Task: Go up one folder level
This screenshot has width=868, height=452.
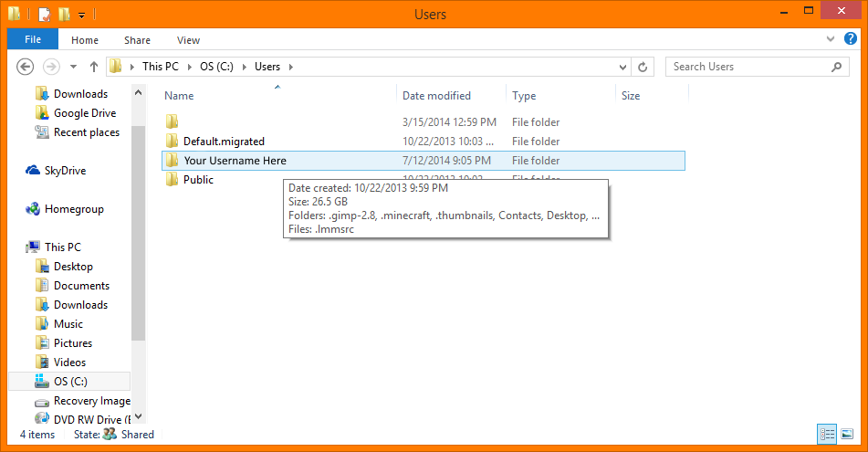Action: pos(94,67)
